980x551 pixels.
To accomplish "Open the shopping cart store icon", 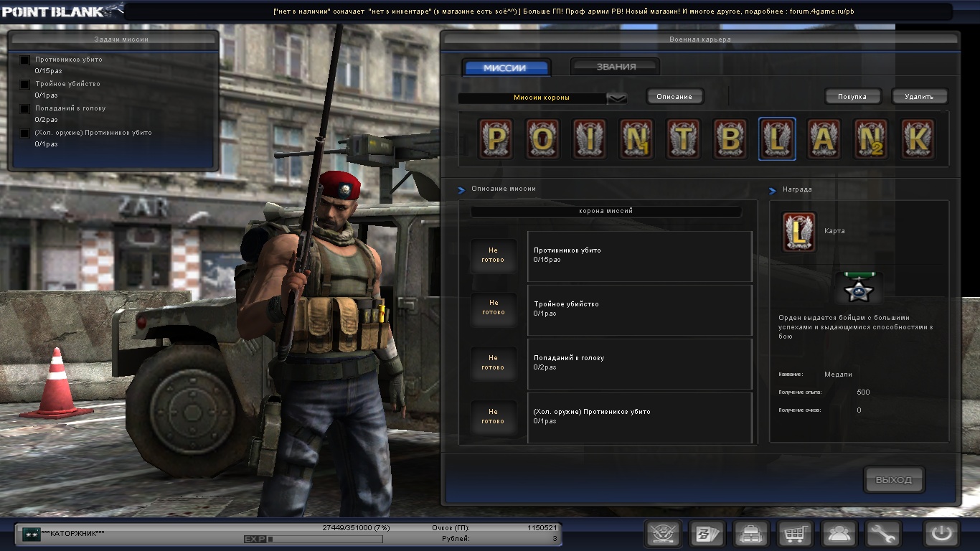I will tap(795, 534).
